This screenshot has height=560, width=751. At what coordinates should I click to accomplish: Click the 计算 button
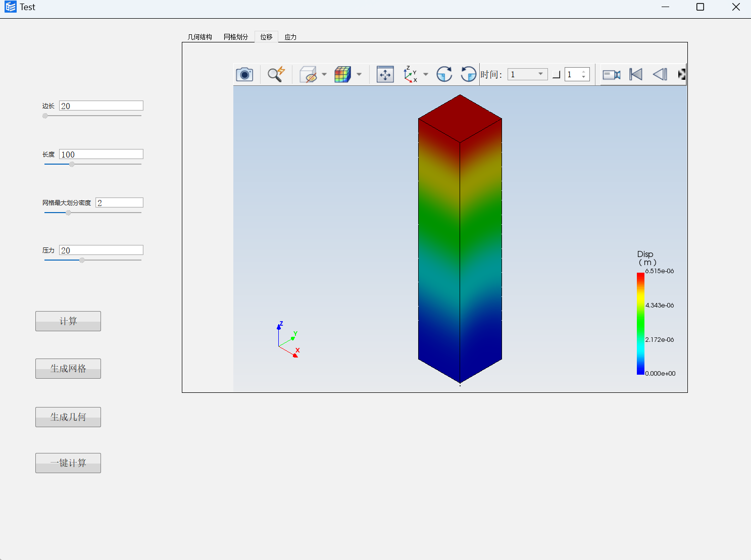click(68, 321)
